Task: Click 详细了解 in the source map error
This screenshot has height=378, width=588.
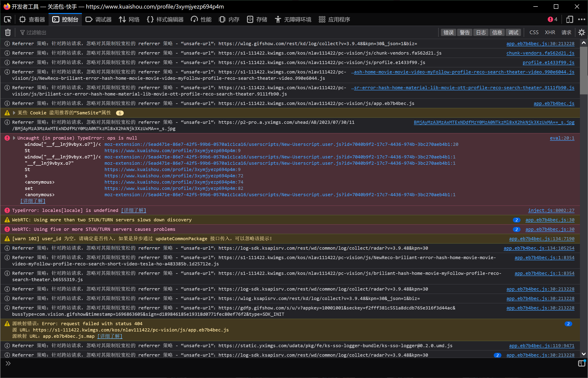Action: (110, 336)
